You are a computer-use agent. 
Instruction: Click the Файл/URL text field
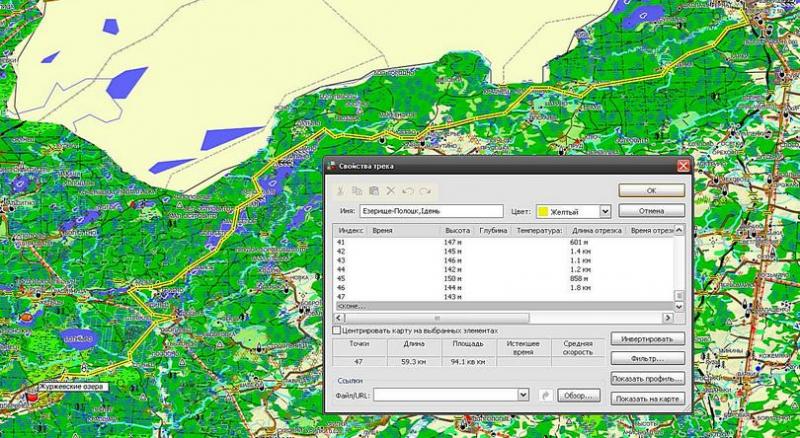coord(445,395)
